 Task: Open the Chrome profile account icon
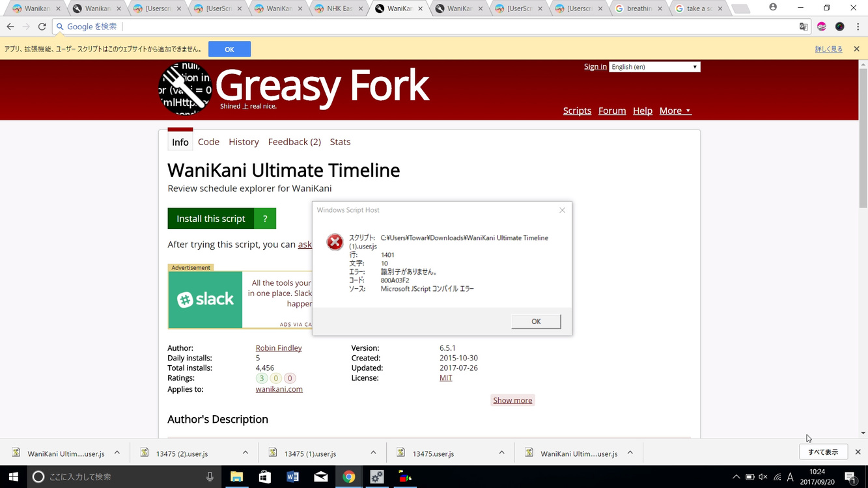pos(773,7)
